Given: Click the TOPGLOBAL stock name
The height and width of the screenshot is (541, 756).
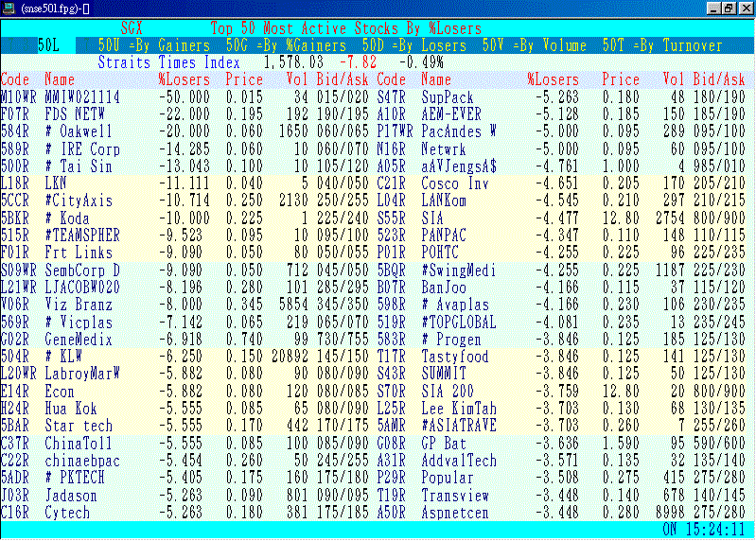Looking at the screenshot, I should tap(459, 323).
